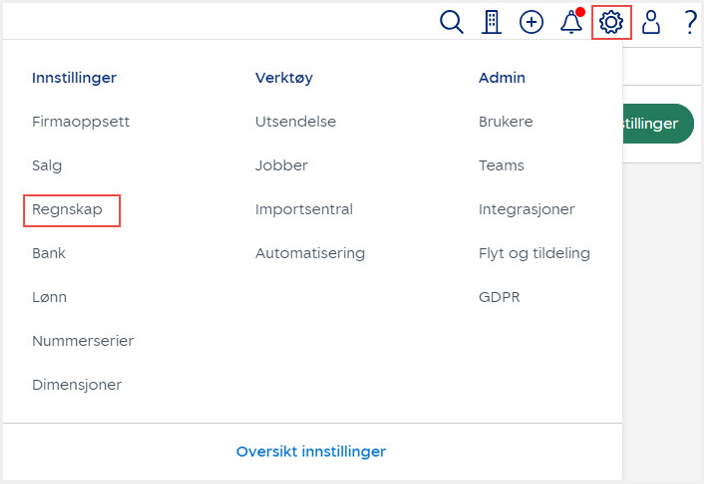
Task: Select Integrasjoner under Admin
Action: point(527,210)
